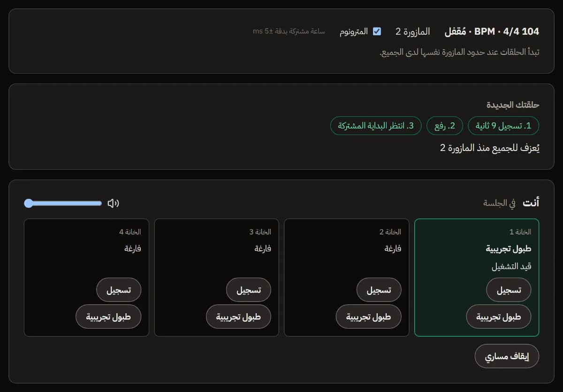Click تسجيل button in الخانة 4
Image resolution: width=563 pixels, height=392 pixels.
click(x=119, y=290)
